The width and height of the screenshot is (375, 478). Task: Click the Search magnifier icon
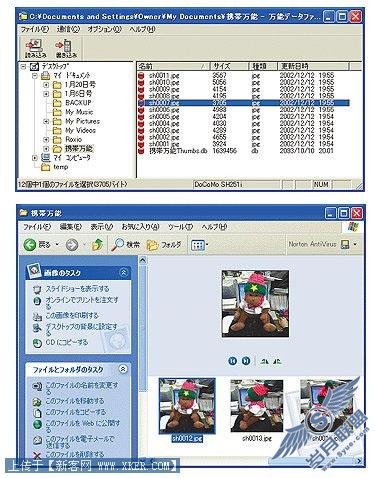point(117,245)
